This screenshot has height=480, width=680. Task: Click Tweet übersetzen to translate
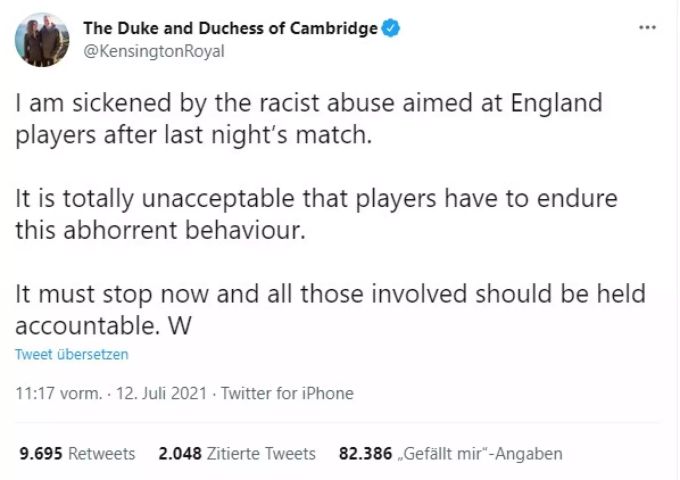pyautogui.click(x=72, y=354)
